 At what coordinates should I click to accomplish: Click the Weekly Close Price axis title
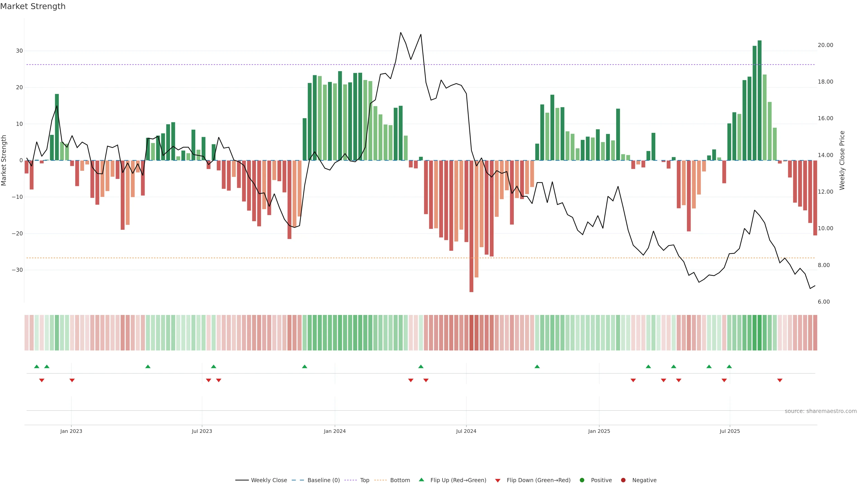(x=842, y=160)
